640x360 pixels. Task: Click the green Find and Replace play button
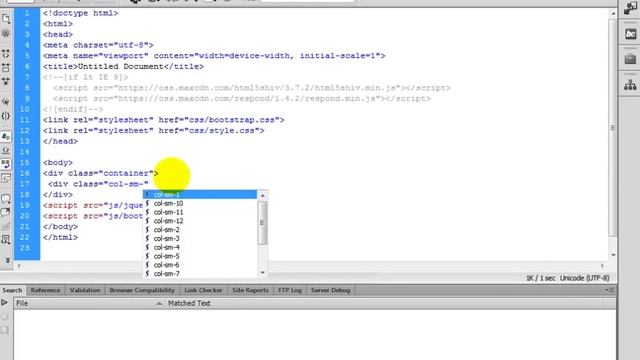coord(4,303)
